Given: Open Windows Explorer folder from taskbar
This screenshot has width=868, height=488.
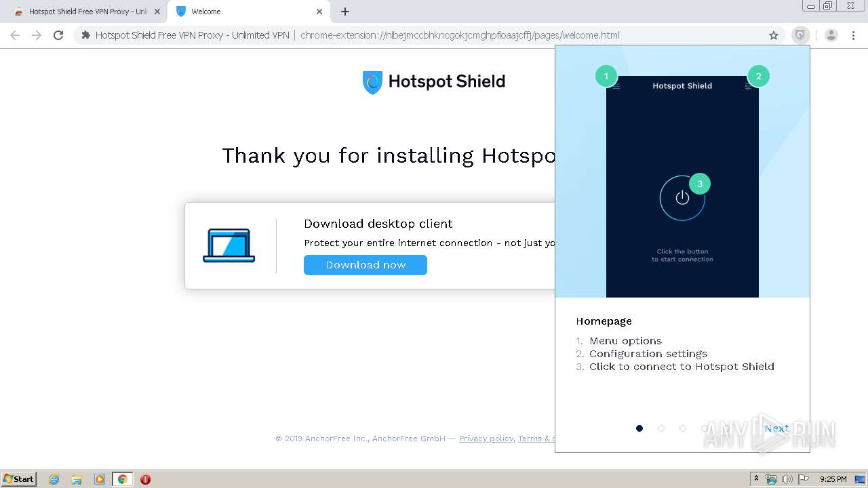Looking at the screenshot, I should [77, 479].
